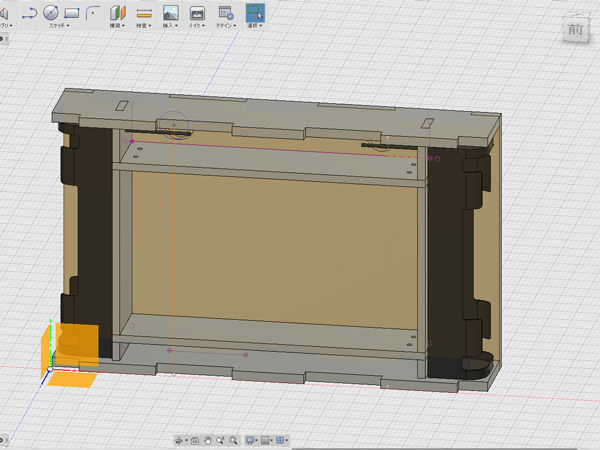
Task: Click the Look At tool
Action: tap(196, 439)
